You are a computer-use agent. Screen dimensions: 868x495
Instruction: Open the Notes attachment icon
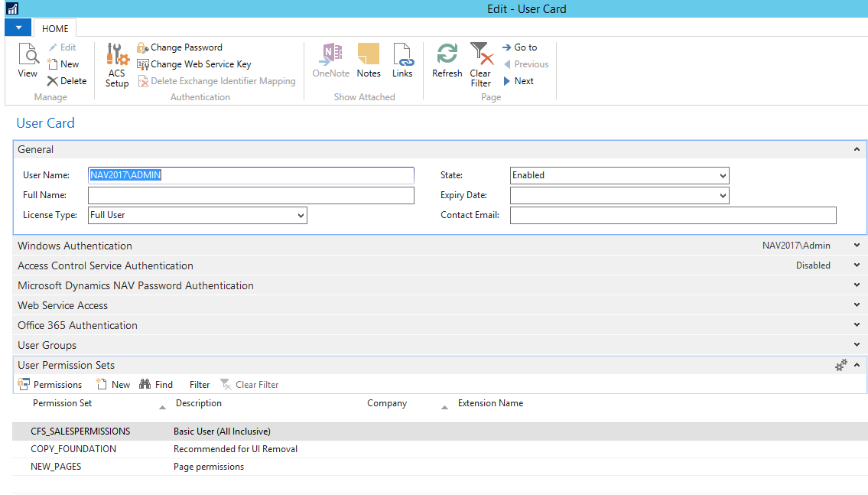coord(369,60)
